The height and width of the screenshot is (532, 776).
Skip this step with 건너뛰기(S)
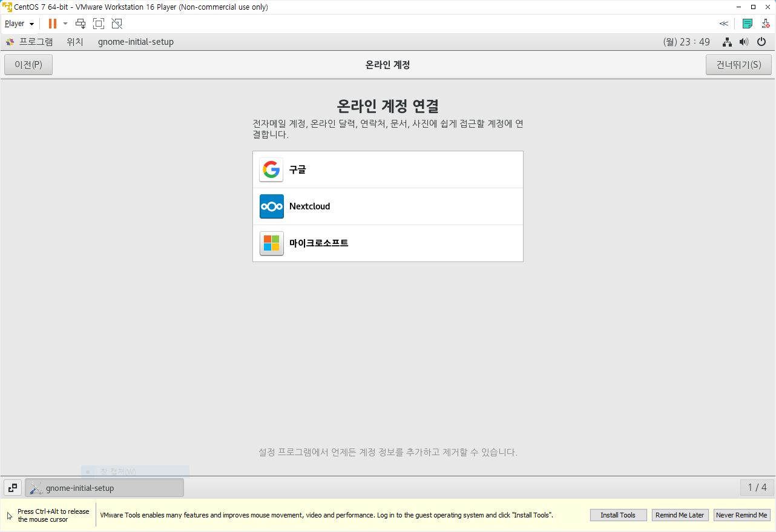(738, 65)
